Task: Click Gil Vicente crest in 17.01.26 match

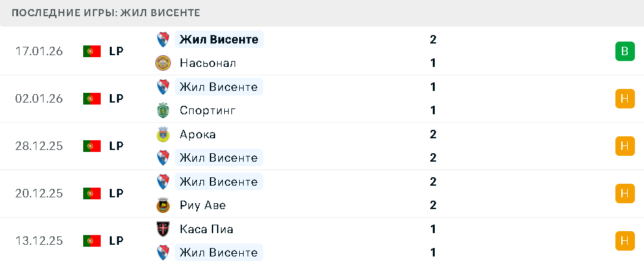Action: [x=162, y=40]
